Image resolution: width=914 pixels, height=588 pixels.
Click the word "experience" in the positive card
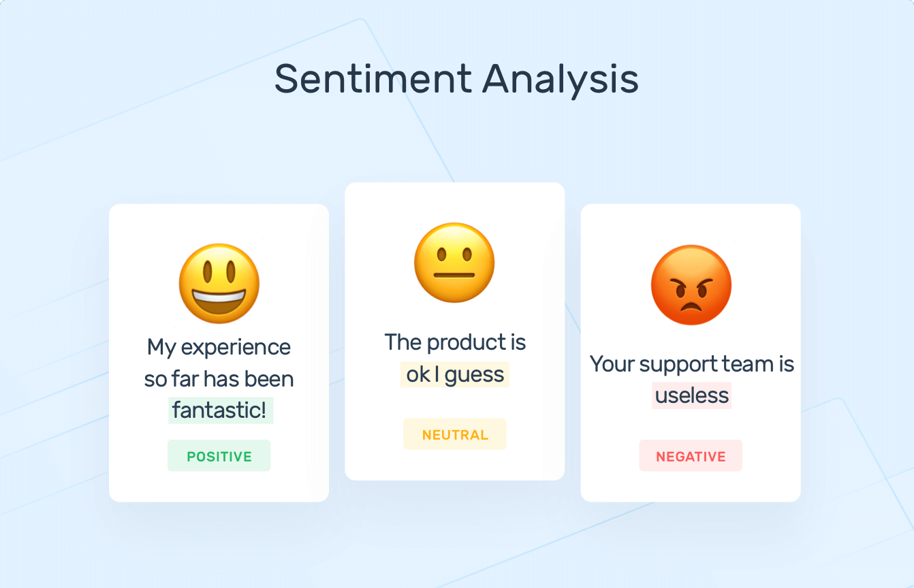236,348
